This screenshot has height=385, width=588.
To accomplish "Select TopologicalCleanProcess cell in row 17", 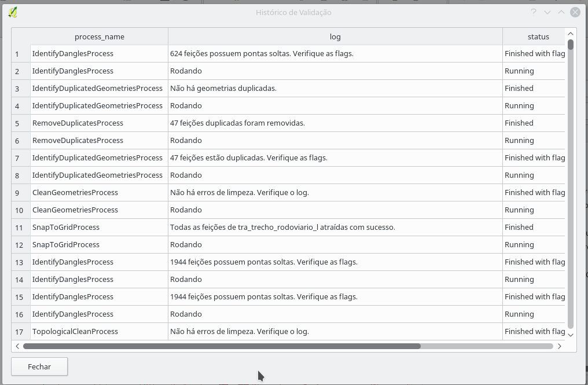I will (100, 332).
